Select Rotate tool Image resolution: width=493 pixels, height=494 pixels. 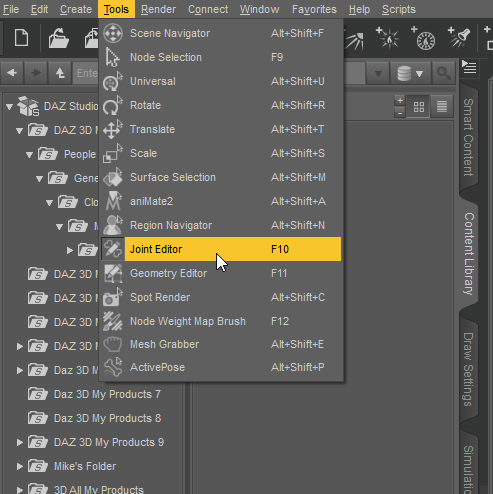point(221,105)
